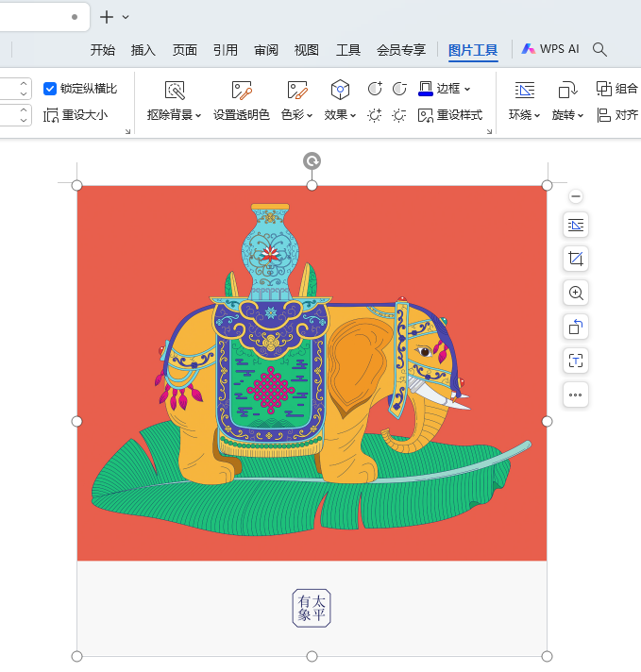This screenshot has width=641, height=672.
Task: Expand the 色彩 dropdown arrow
Action: click(310, 115)
